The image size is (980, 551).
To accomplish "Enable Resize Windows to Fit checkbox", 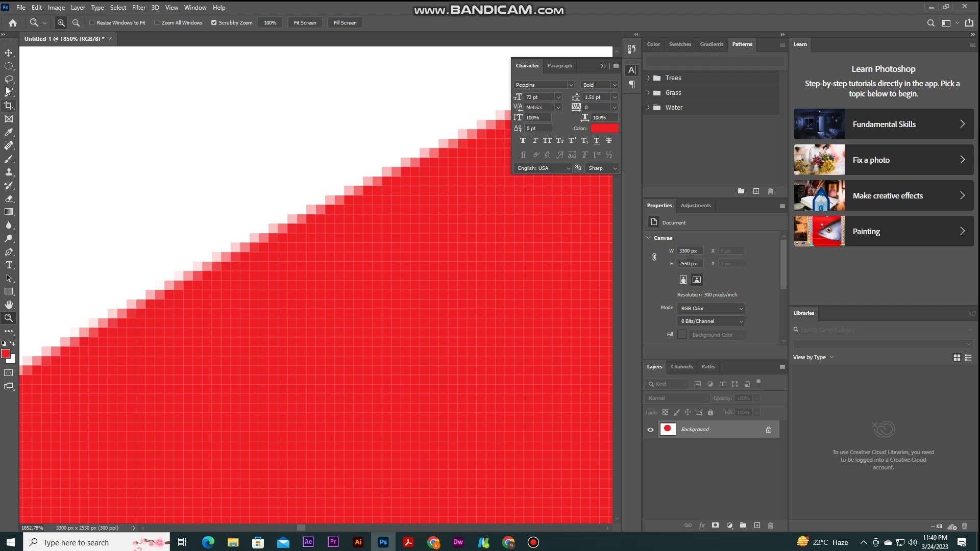I will [92, 22].
